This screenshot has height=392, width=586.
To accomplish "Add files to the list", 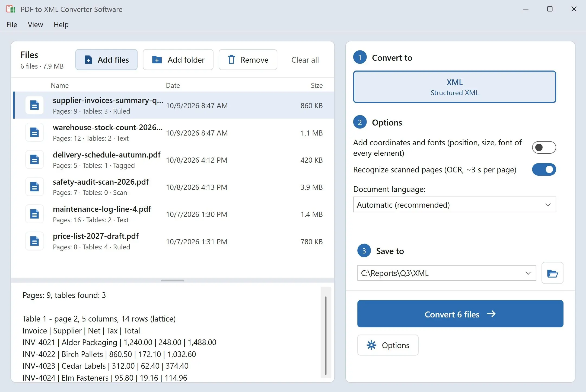I will (106, 60).
